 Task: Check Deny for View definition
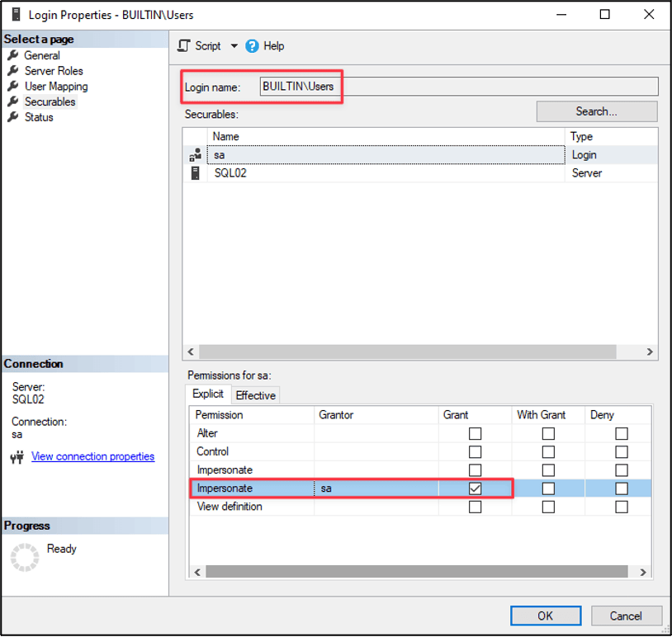622,507
